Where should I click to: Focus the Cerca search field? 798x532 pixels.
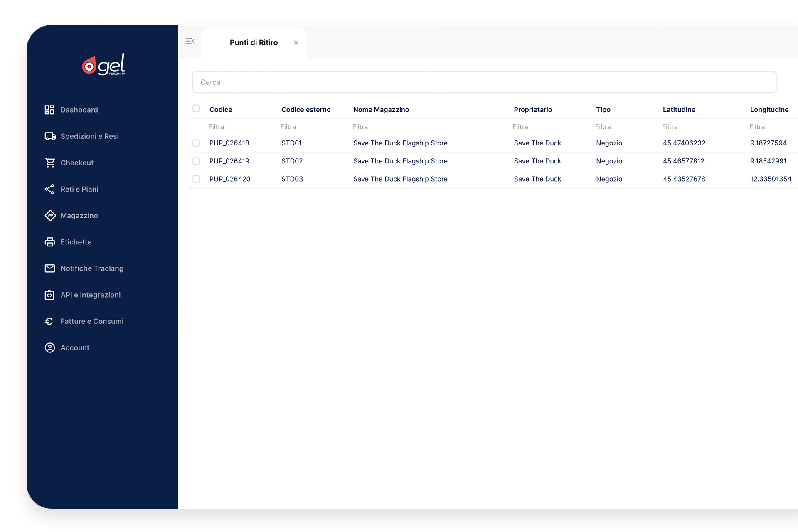[x=484, y=82]
